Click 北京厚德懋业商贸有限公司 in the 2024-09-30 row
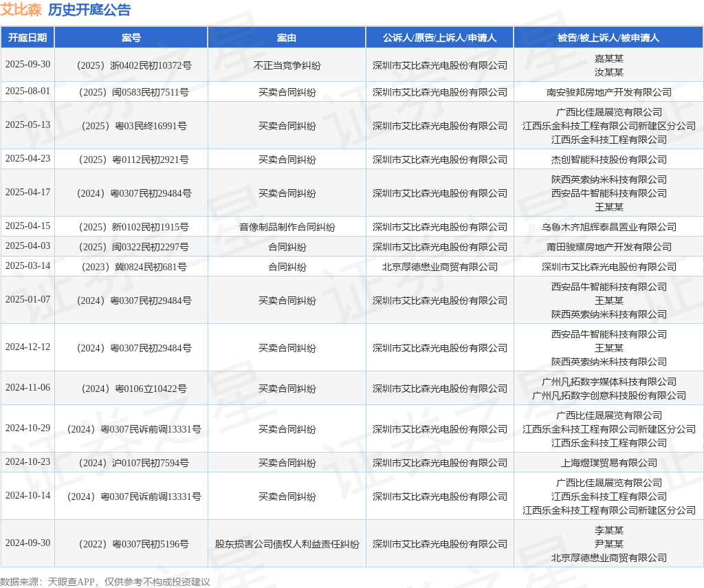 tap(609, 558)
